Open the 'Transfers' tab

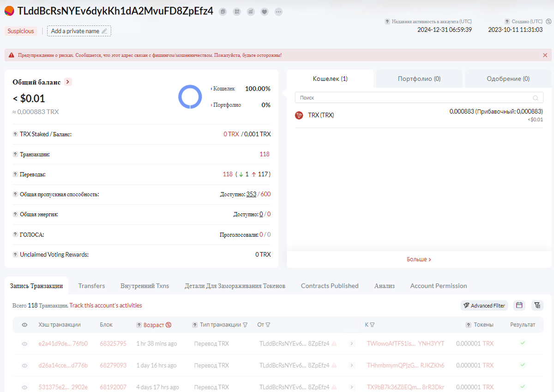tap(91, 286)
